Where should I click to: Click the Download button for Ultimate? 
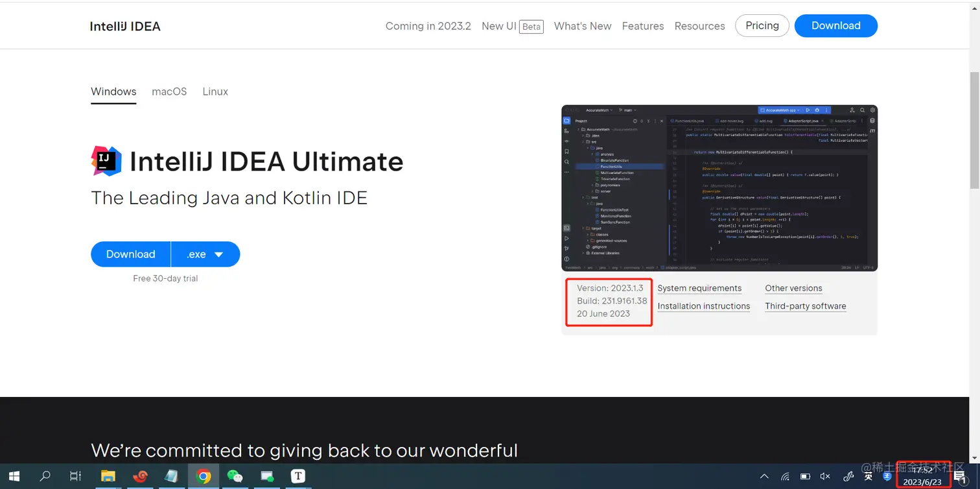(x=131, y=254)
